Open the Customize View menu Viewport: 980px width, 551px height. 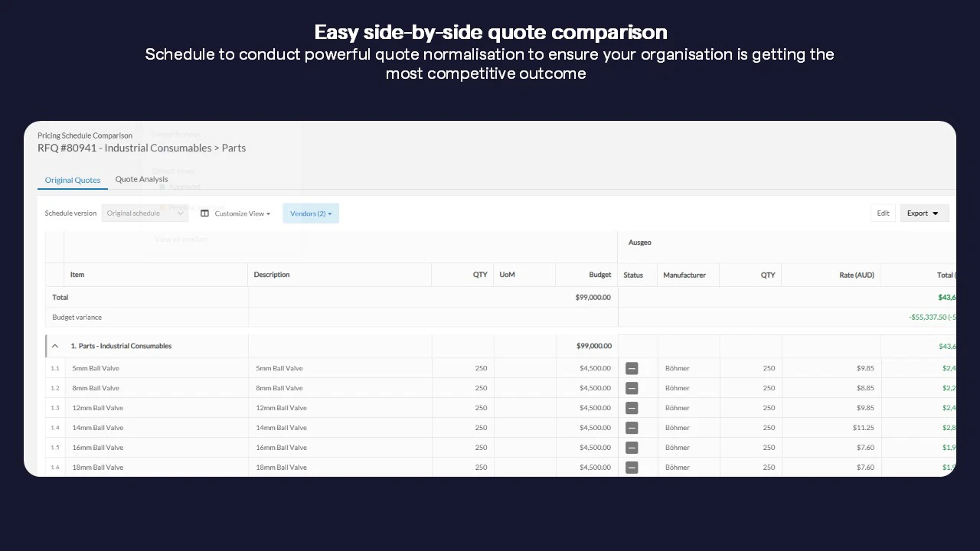(x=242, y=214)
